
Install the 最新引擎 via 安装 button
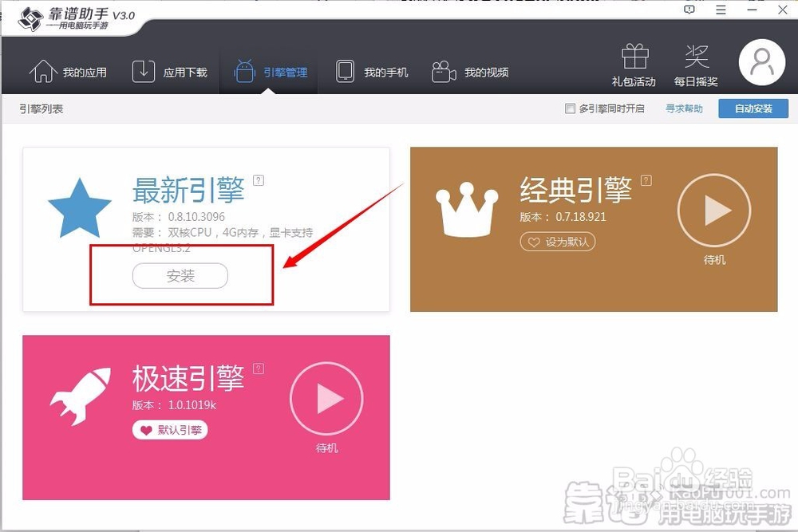click(180, 276)
